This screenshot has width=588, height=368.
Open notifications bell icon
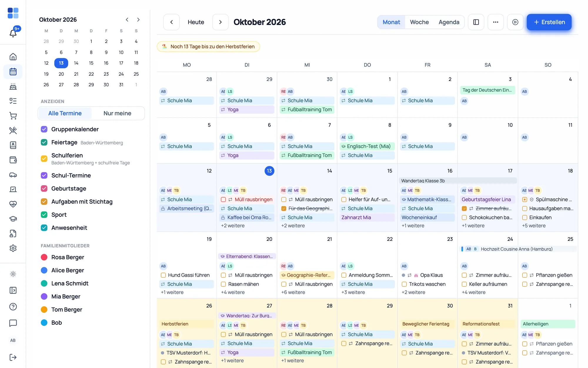pos(13,33)
